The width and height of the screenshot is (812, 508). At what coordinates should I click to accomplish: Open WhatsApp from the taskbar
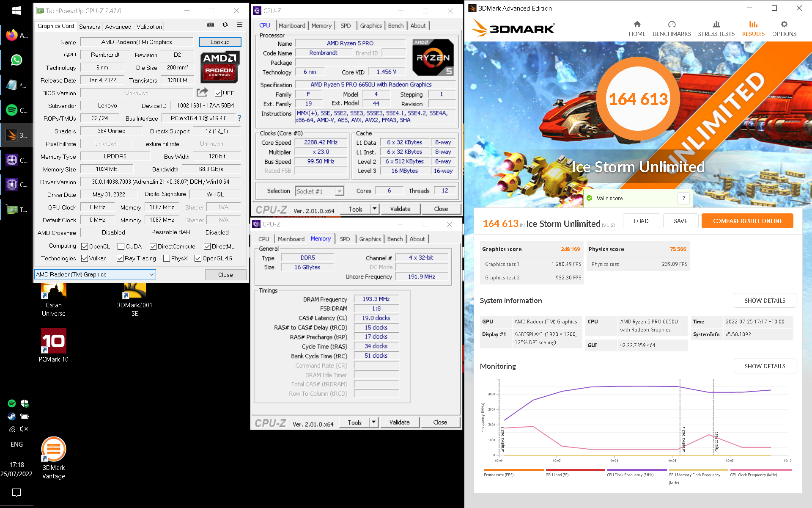pyautogui.click(x=16, y=60)
